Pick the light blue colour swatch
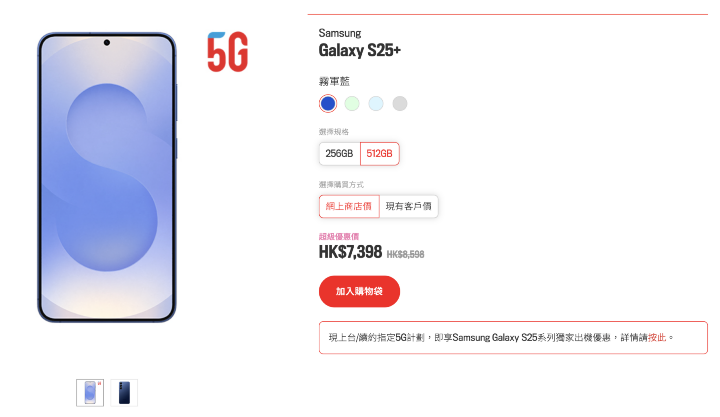This screenshot has height=417, width=720. click(376, 103)
